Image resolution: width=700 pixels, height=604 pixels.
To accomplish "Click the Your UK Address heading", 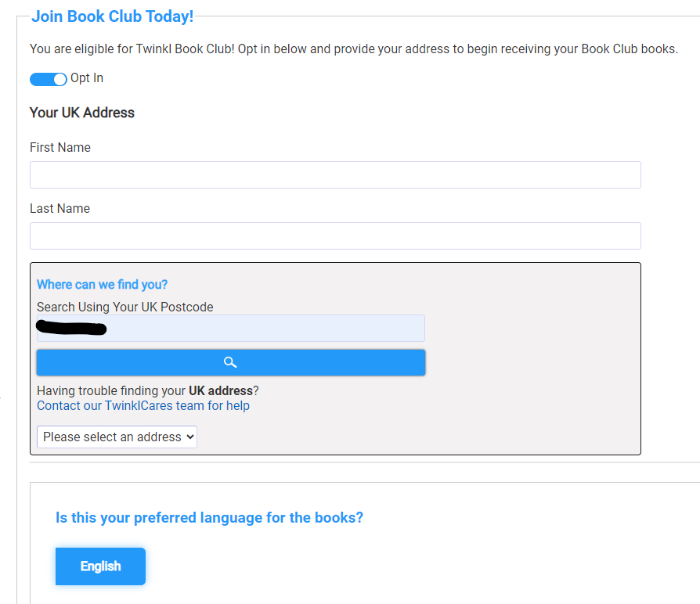I will (82, 113).
